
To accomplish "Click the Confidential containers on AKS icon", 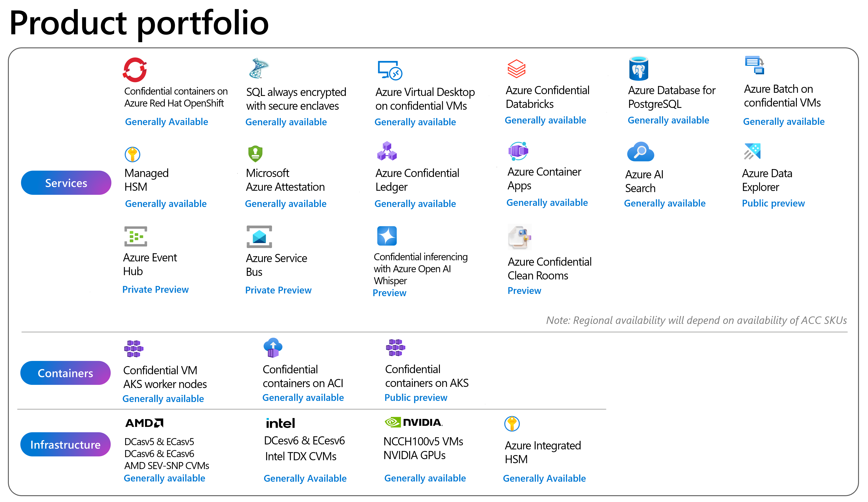I will coord(395,348).
